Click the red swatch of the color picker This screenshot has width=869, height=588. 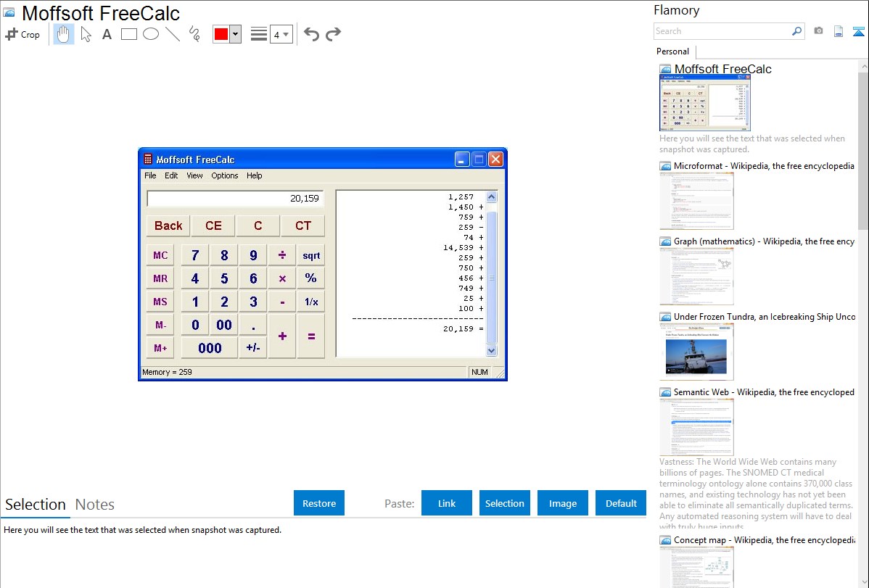221,34
